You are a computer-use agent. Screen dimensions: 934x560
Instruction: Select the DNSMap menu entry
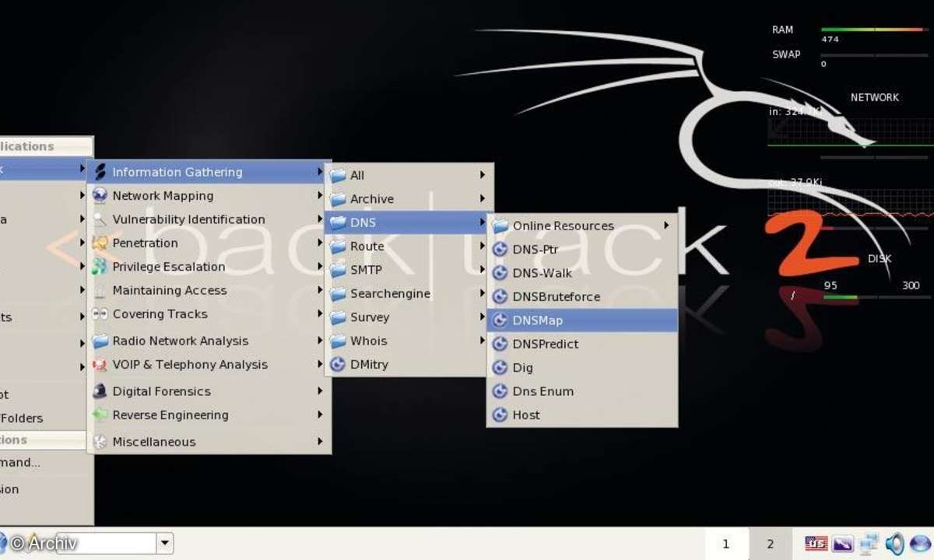[x=582, y=320]
